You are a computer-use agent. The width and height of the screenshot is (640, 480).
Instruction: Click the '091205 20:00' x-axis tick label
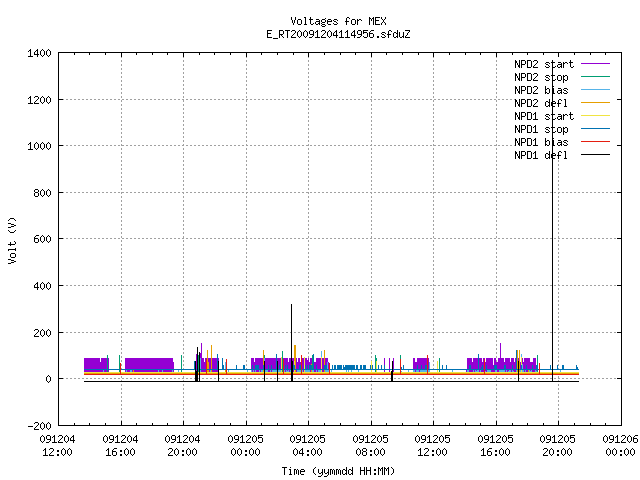[x=557, y=446]
